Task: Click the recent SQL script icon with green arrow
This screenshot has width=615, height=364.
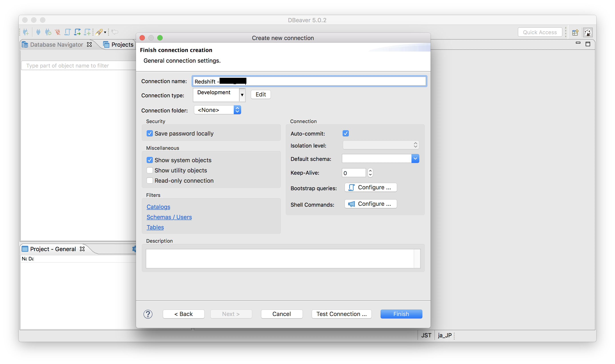Action: click(x=78, y=32)
